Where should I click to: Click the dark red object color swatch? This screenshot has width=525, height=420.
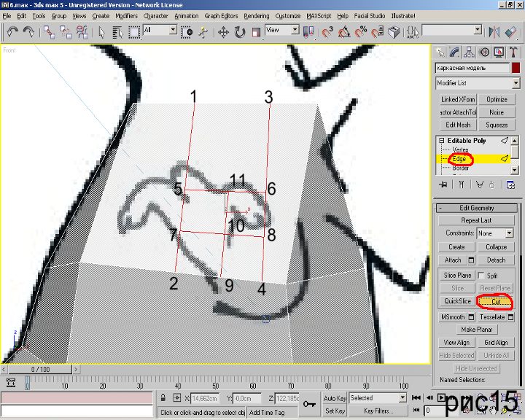(x=516, y=68)
